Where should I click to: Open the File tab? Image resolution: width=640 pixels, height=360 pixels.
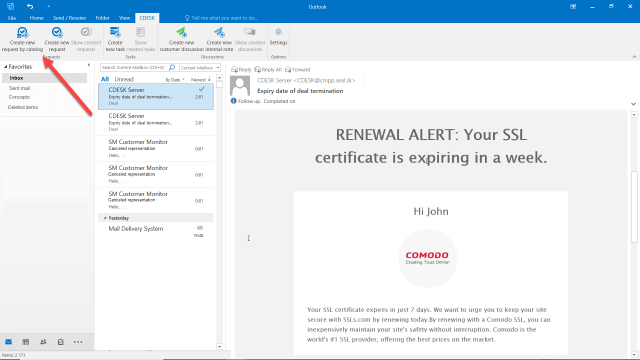pyautogui.click(x=12, y=18)
